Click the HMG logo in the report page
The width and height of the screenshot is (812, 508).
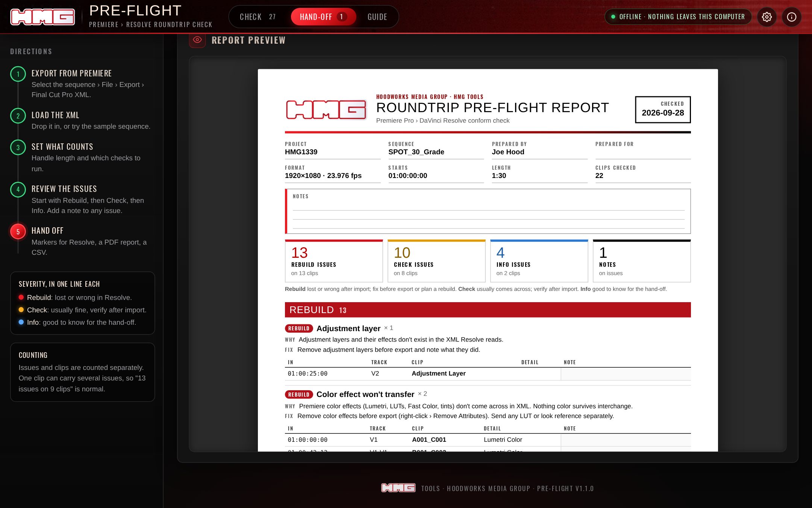326,110
